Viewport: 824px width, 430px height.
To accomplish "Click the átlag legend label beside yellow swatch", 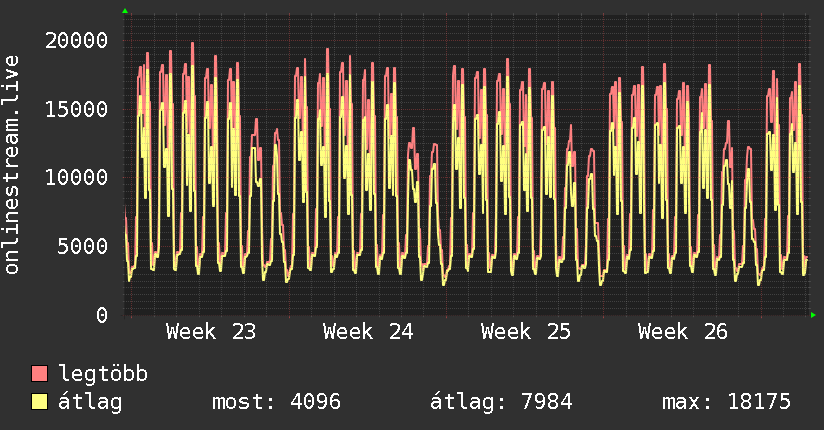I will tap(90, 402).
